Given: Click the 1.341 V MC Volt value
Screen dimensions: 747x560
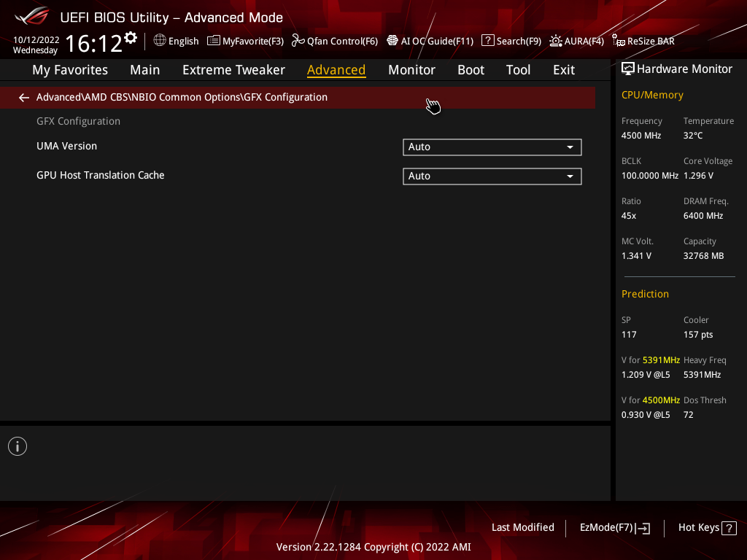Looking at the screenshot, I should (636, 256).
